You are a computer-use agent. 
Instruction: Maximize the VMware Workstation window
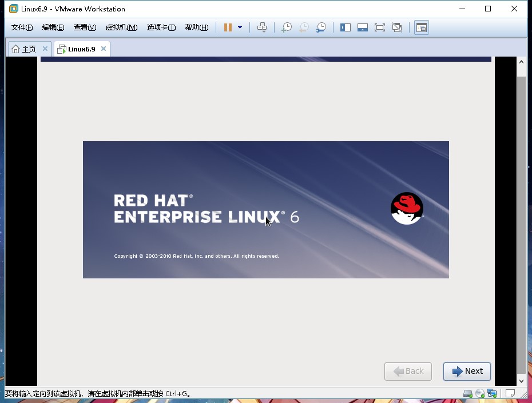(x=488, y=9)
